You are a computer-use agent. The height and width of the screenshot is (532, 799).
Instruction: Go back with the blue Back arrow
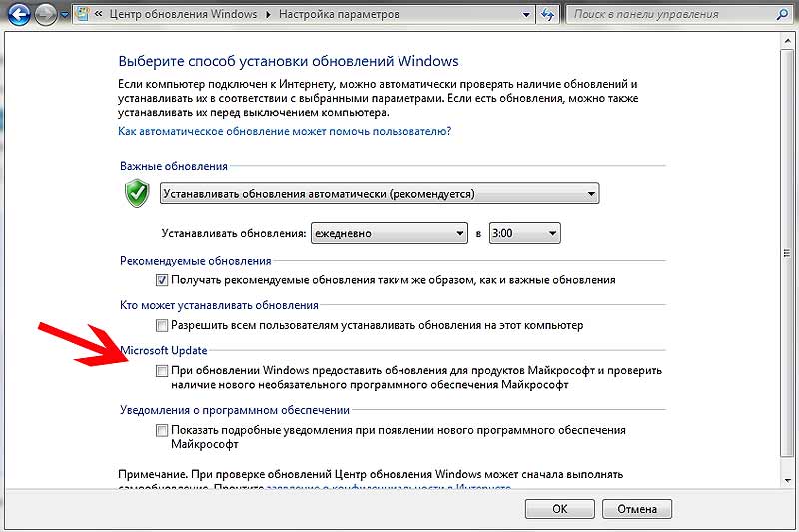19,13
